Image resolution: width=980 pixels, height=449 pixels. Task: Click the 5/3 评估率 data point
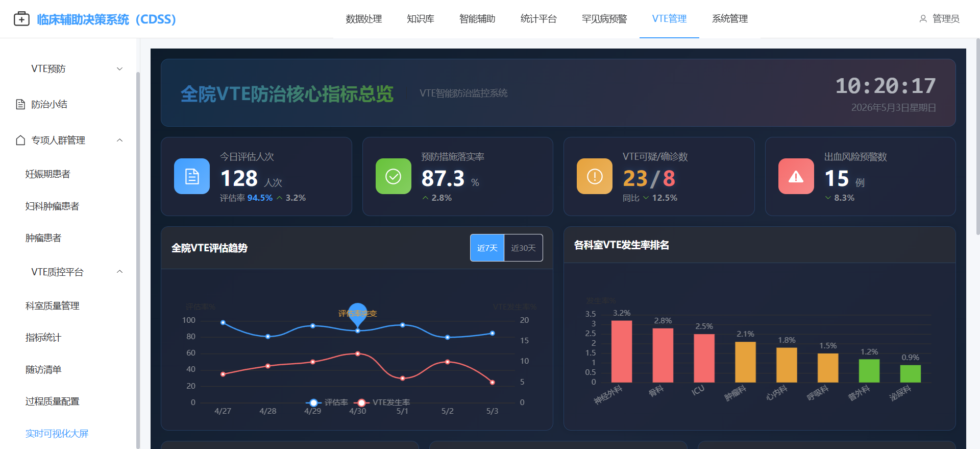(x=493, y=333)
